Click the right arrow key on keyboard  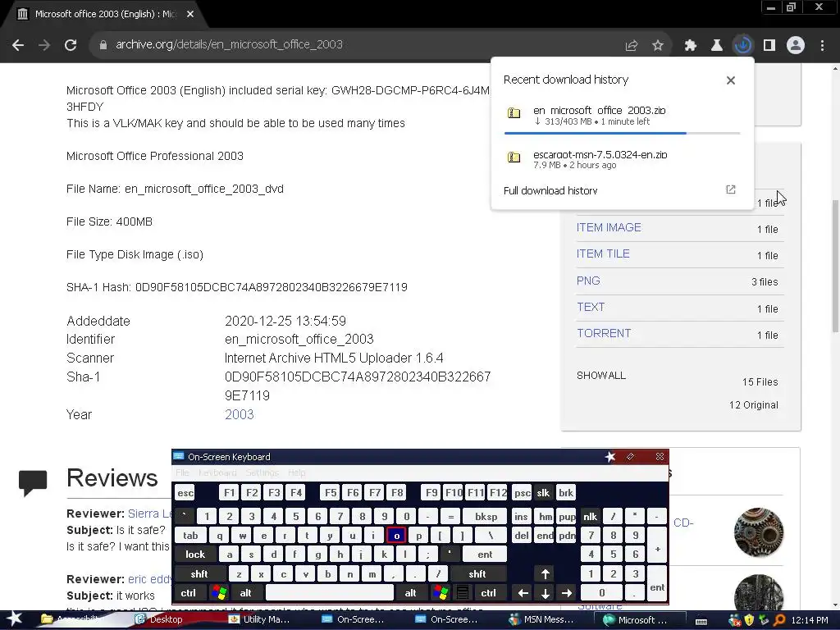567,593
